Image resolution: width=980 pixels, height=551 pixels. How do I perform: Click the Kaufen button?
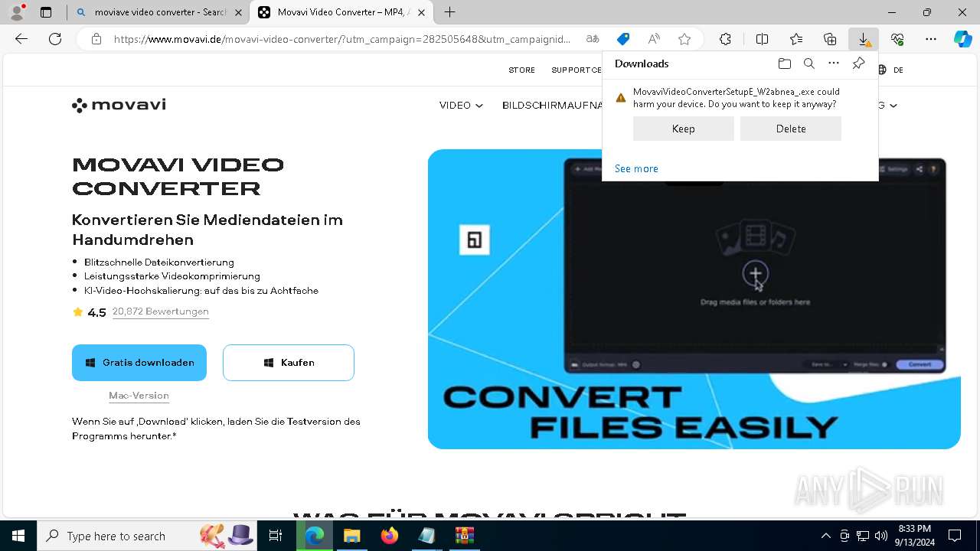(289, 363)
